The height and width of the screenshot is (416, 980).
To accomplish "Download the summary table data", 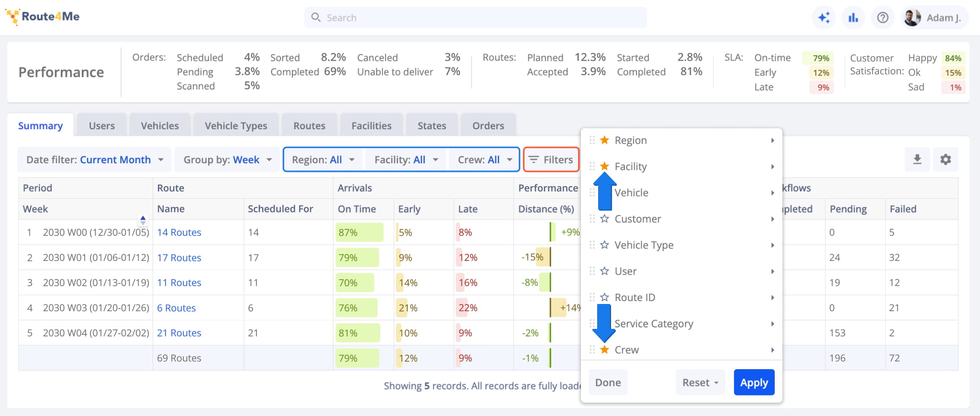I will point(917,159).
